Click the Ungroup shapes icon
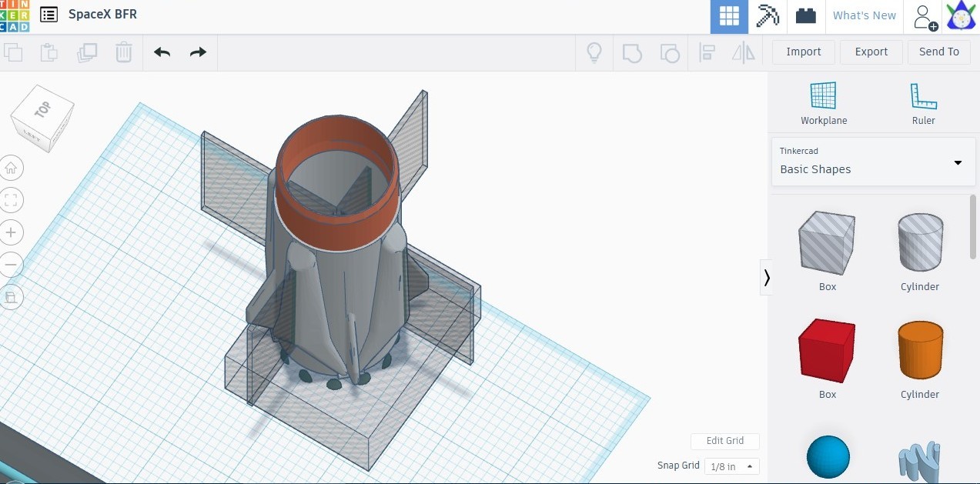Image resolution: width=980 pixels, height=484 pixels. (669, 52)
